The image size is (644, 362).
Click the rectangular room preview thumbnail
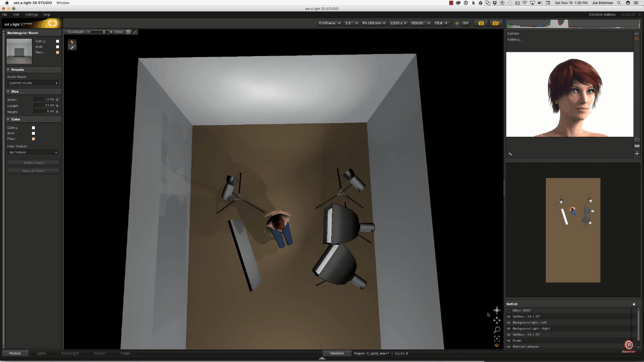pyautogui.click(x=19, y=51)
